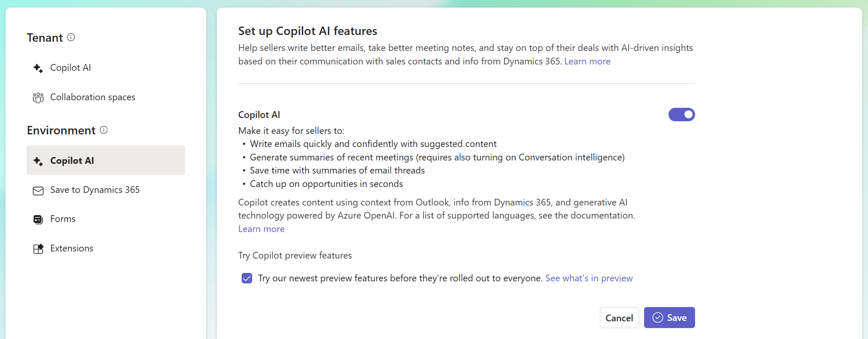Image resolution: width=868 pixels, height=339 pixels.
Task: Open Collaboration spaces settings
Action: point(93,97)
